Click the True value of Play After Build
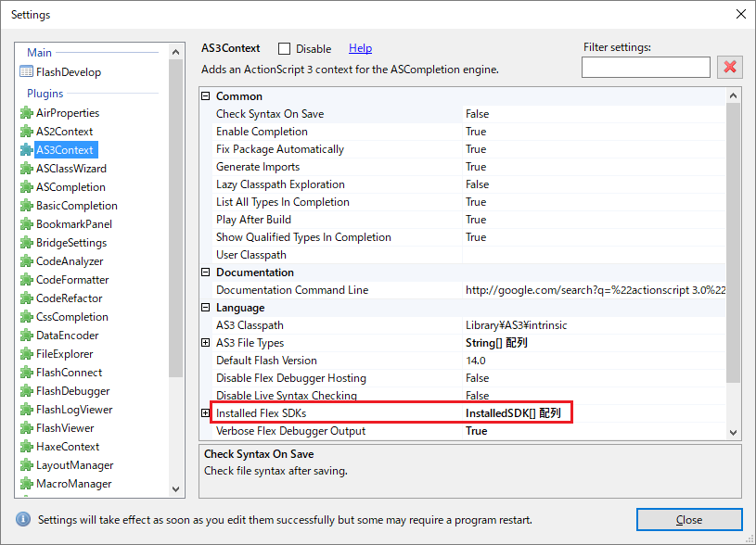The image size is (756, 545). (476, 220)
